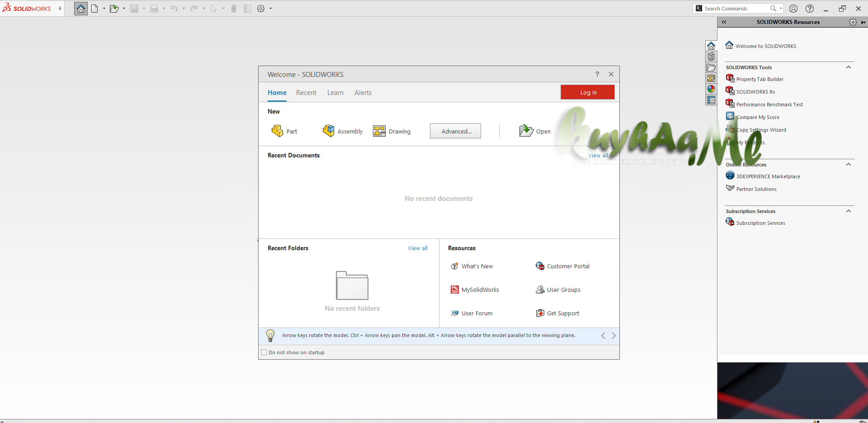Open the user login account icon
Image resolution: width=868 pixels, height=423 pixels.
793,9
